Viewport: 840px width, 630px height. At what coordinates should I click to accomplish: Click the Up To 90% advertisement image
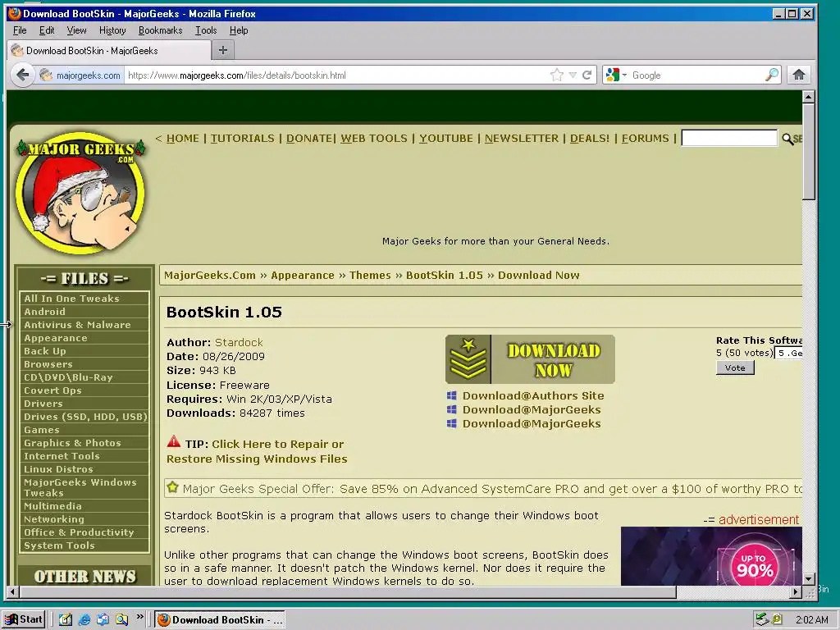click(x=711, y=556)
